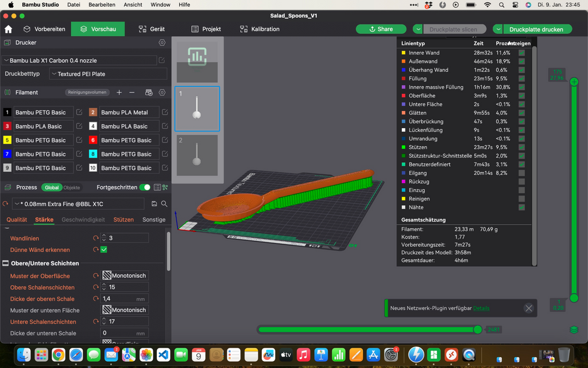This screenshot has height=368, width=588.
Task: Open Visual Studio Code from the dock
Action: point(164,354)
